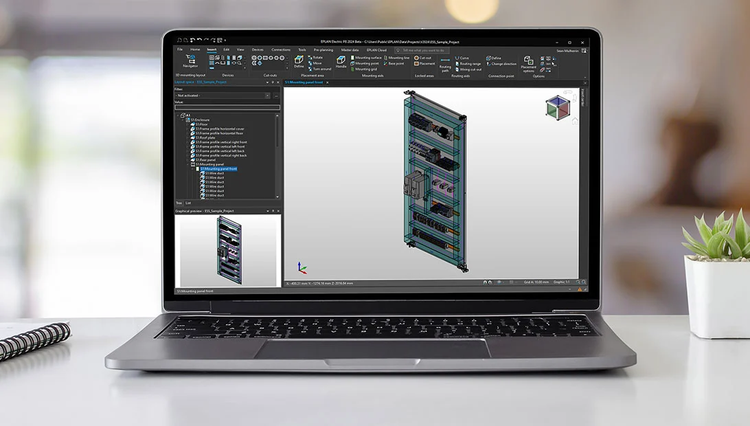Collapse the S1:Enclosure tree node
The height and width of the screenshot is (426, 750).
tap(185, 119)
